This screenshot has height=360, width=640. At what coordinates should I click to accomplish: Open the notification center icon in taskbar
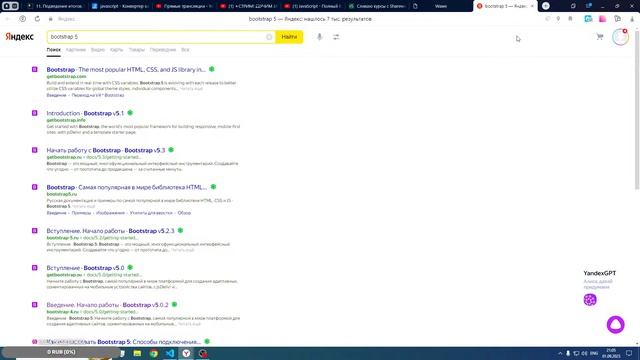[x=629, y=353]
